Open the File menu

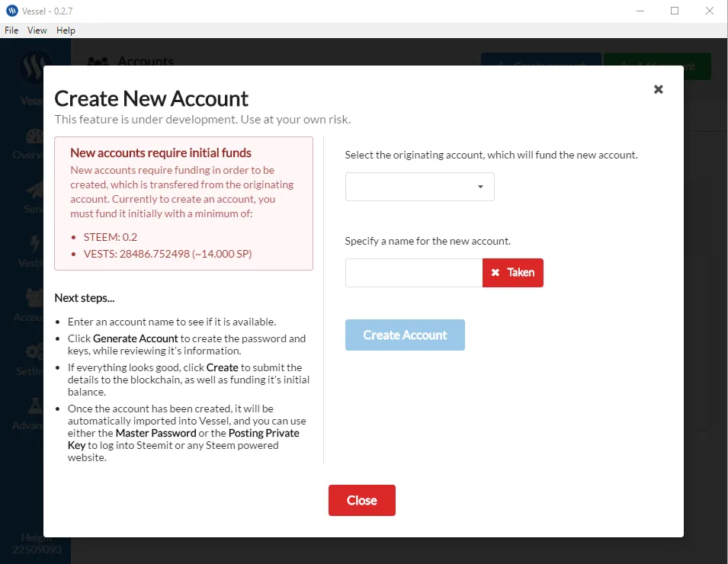11,30
